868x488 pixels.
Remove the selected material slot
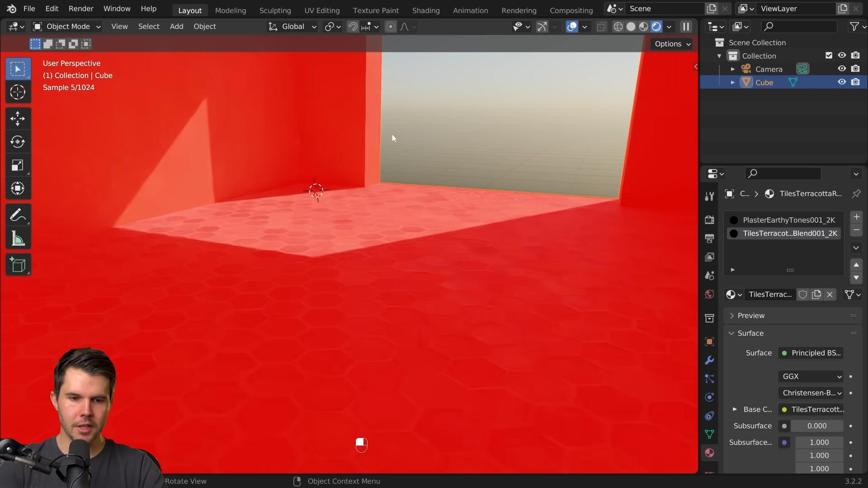click(856, 230)
